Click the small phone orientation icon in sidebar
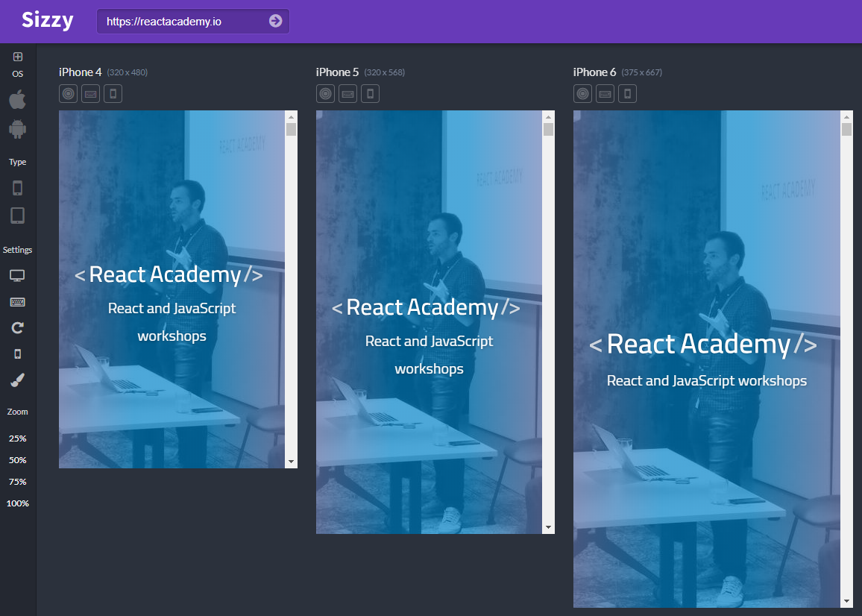Image resolution: width=862 pixels, height=616 pixels. click(x=18, y=353)
